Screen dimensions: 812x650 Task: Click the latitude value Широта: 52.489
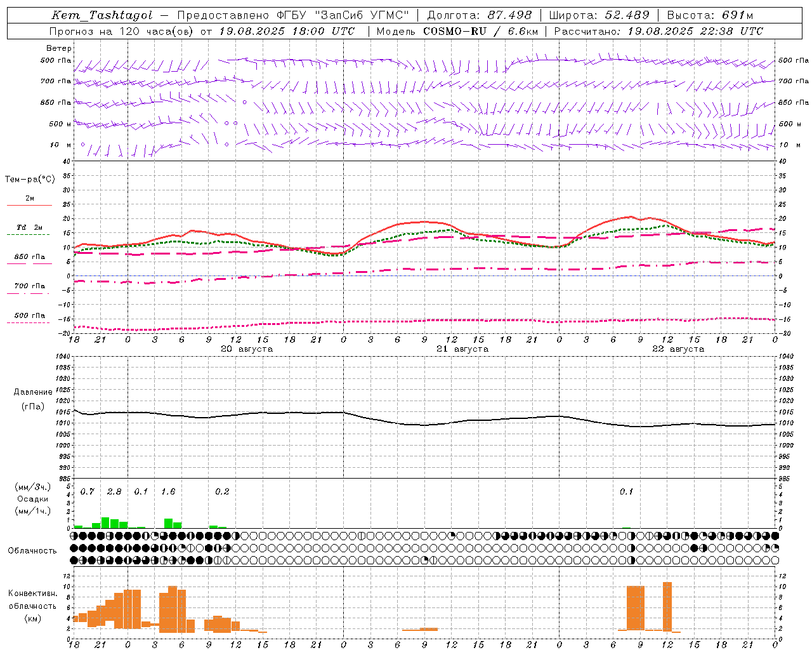click(599, 15)
